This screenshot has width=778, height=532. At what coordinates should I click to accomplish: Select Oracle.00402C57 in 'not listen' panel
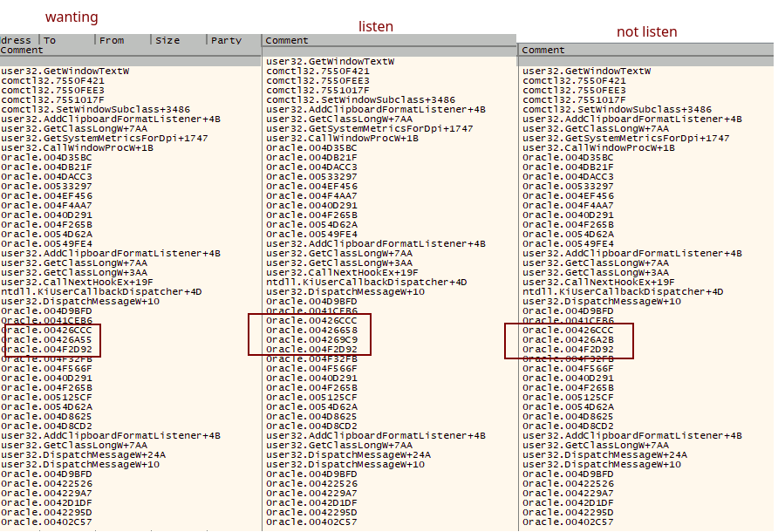coord(568,522)
